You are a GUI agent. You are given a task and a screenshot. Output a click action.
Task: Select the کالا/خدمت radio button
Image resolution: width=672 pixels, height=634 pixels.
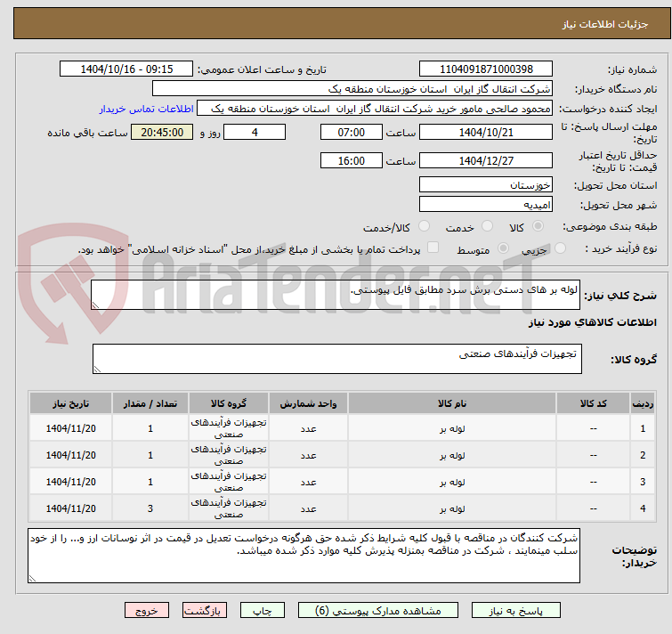[x=424, y=226]
